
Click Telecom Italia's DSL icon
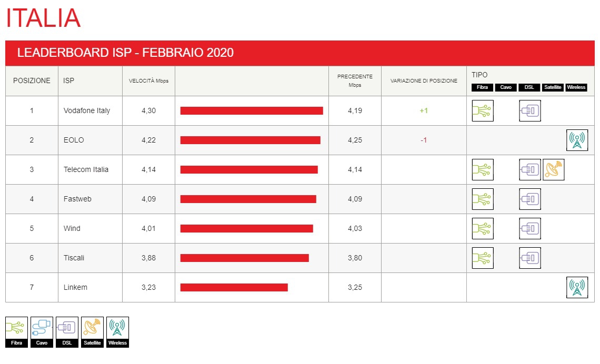530,169
